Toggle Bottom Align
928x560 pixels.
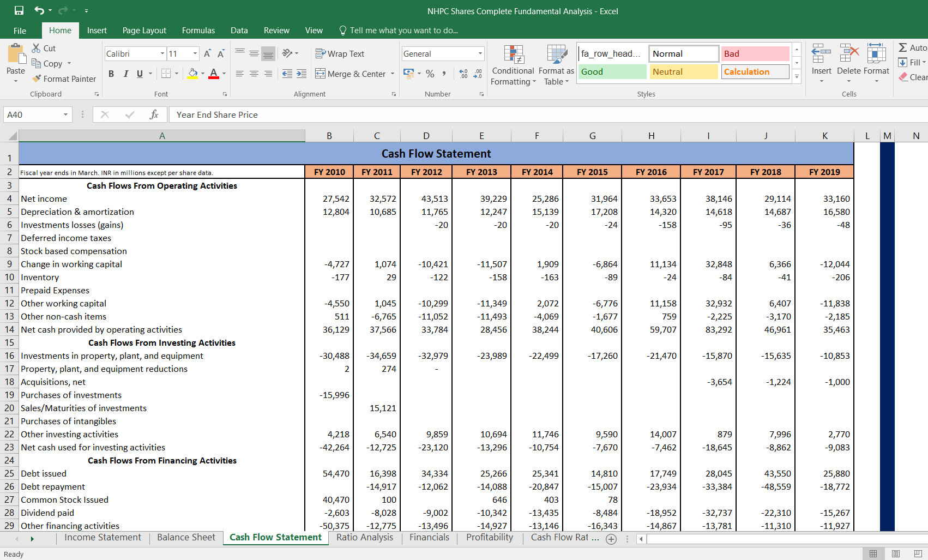click(x=268, y=53)
